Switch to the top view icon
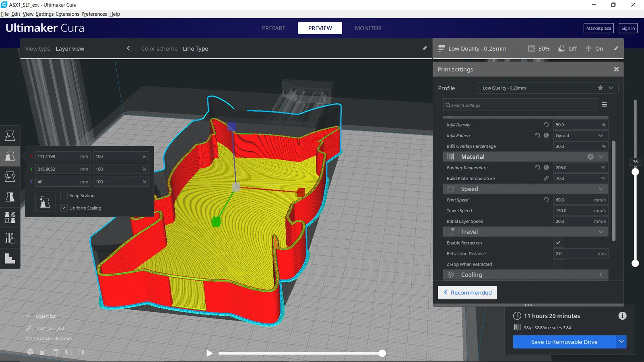The width and height of the screenshot is (644, 362). (x=56, y=352)
